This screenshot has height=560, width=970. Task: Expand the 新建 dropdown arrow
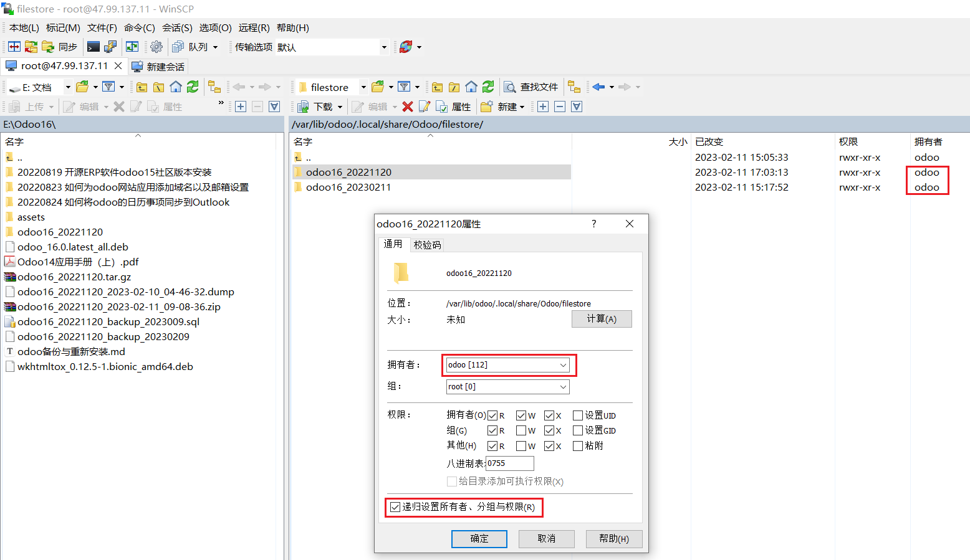click(522, 107)
